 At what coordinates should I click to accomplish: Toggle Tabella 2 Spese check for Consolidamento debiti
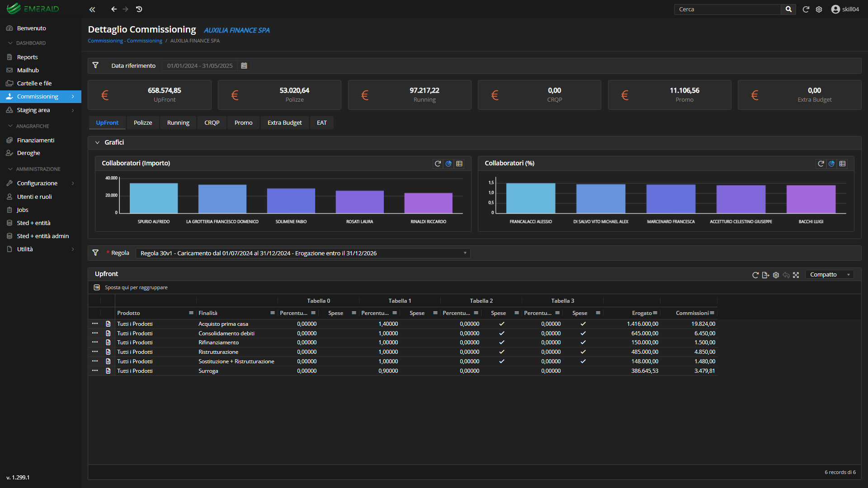(x=502, y=333)
